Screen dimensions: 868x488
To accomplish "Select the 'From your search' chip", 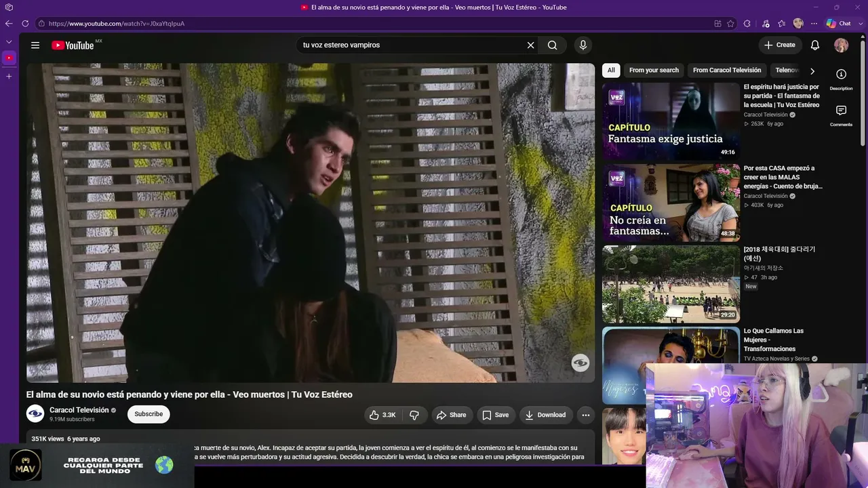I will point(654,70).
